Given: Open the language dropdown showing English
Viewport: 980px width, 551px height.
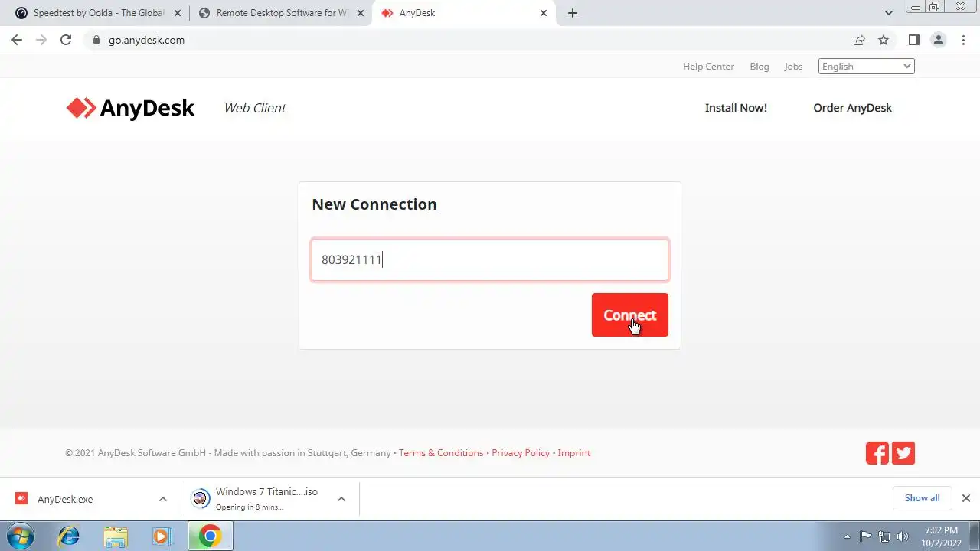Looking at the screenshot, I should tap(867, 67).
